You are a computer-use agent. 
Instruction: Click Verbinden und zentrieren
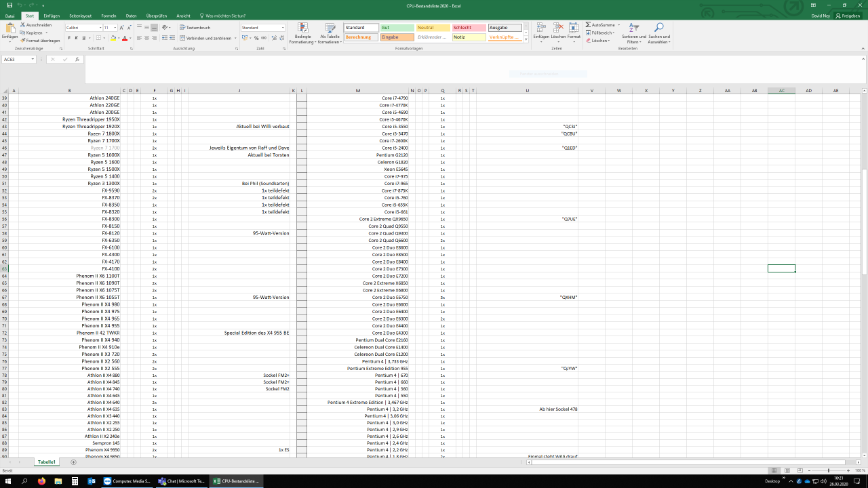point(205,38)
